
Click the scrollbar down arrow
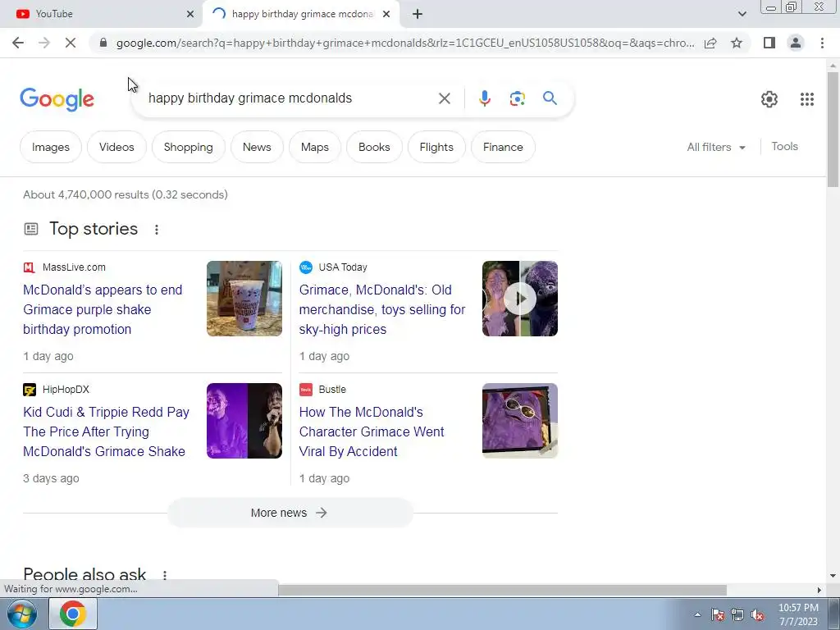833,576
